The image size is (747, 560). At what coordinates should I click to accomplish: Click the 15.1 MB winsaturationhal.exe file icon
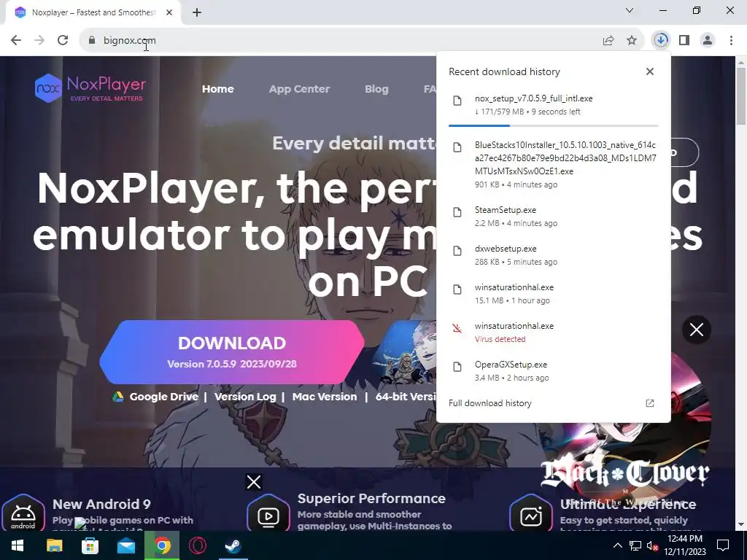pyautogui.click(x=457, y=289)
